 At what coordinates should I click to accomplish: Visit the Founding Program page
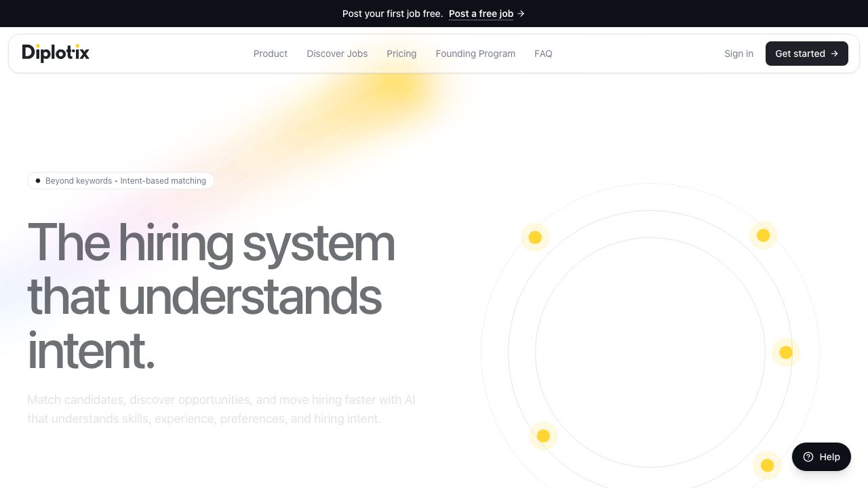tap(475, 54)
